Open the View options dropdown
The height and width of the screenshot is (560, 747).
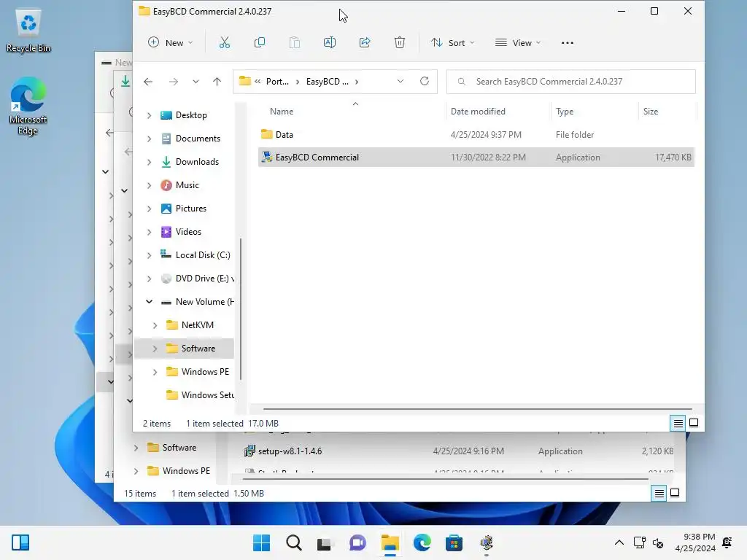[x=518, y=43]
